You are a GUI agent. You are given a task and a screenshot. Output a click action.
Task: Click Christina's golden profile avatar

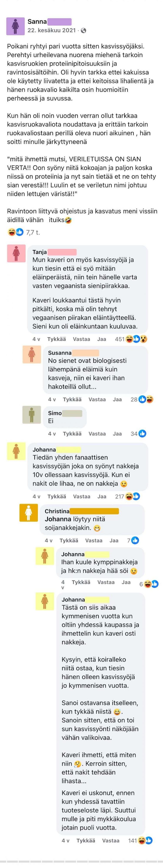tap(29, 513)
